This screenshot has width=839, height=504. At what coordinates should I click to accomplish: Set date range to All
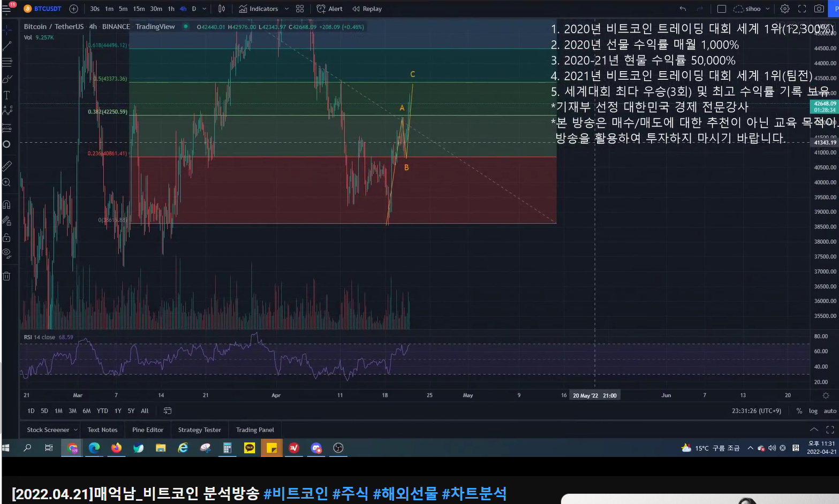tap(145, 411)
